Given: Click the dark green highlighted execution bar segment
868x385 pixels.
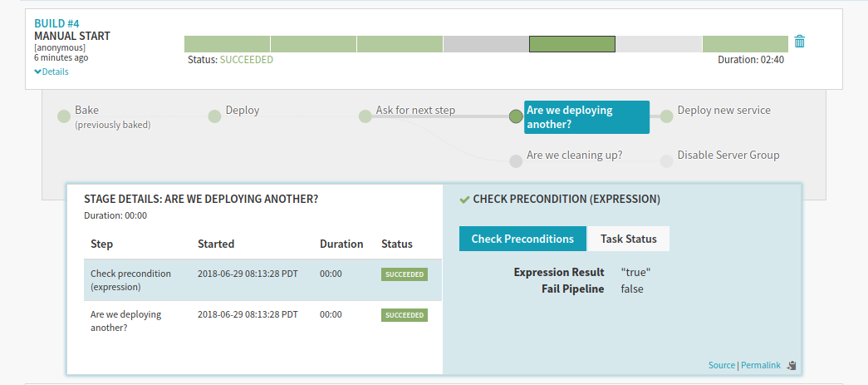Looking at the screenshot, I should [571, 44].
